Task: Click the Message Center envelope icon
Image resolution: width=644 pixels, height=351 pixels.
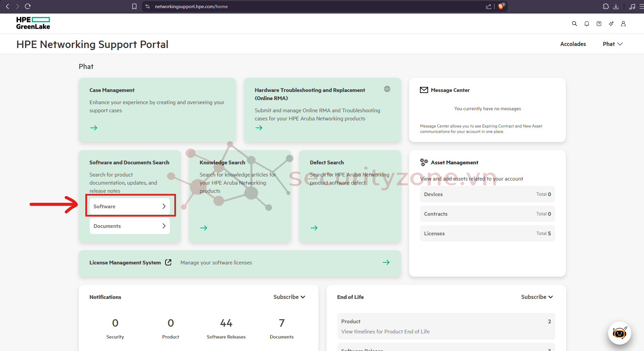Action: coord(424,90)
